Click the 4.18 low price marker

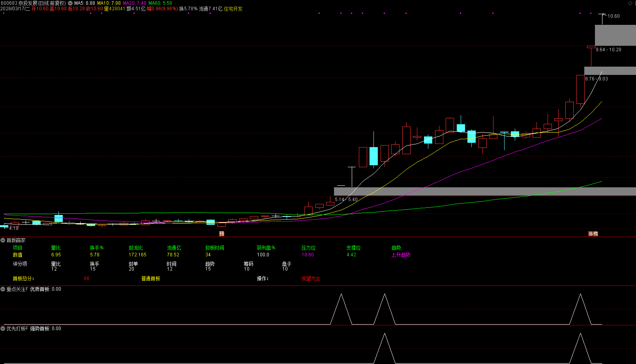[x=14, y=228]
